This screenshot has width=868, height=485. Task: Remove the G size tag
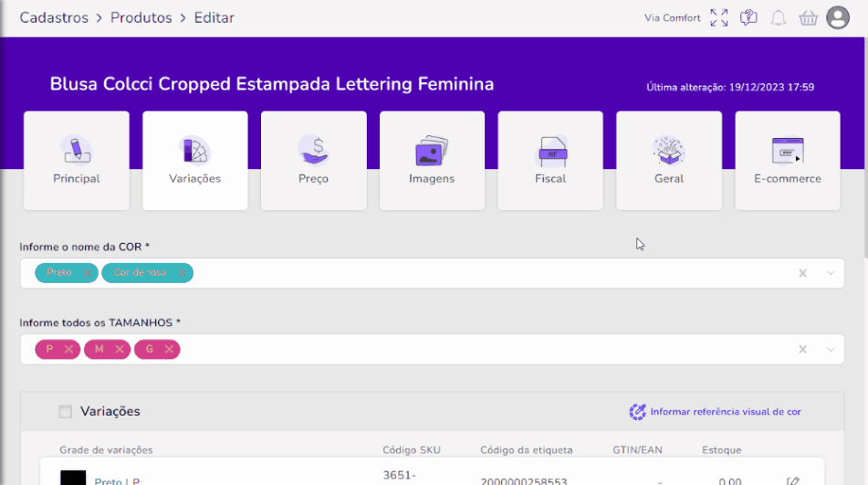click(x=169, y=349)
